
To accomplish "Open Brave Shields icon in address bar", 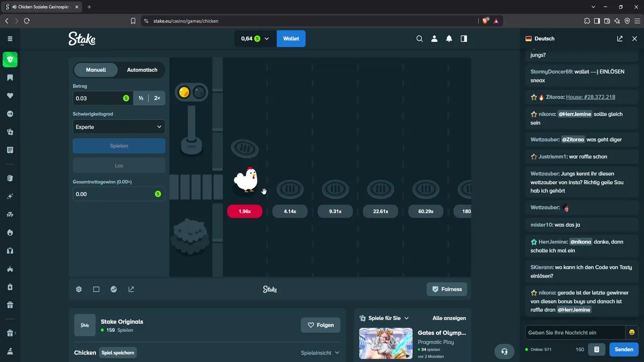I will pos(485,21).
